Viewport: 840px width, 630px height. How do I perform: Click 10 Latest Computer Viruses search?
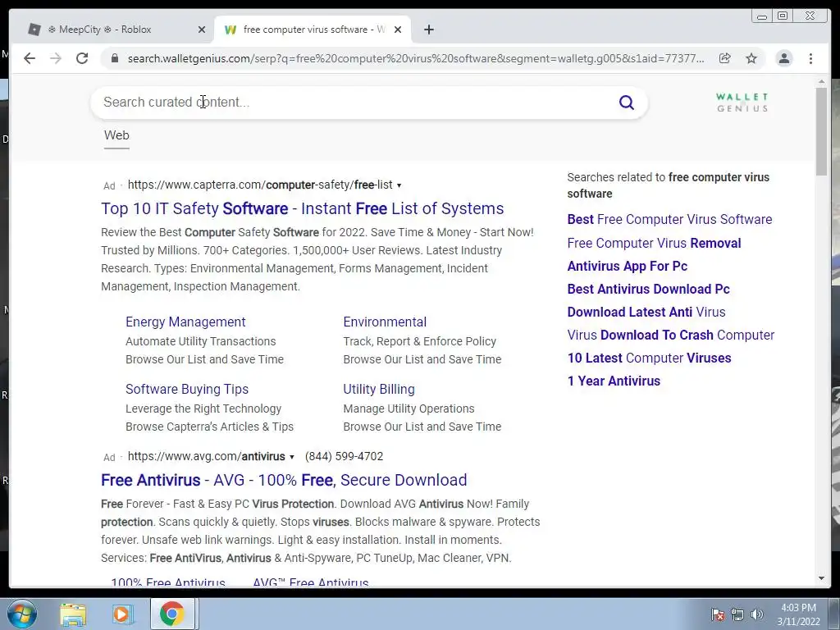(650, 358)
